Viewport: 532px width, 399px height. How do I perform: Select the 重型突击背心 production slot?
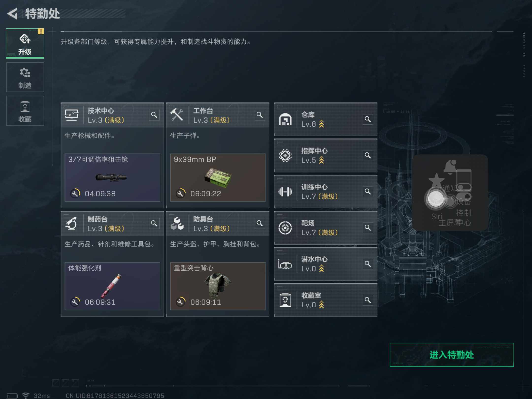(218, 286)
